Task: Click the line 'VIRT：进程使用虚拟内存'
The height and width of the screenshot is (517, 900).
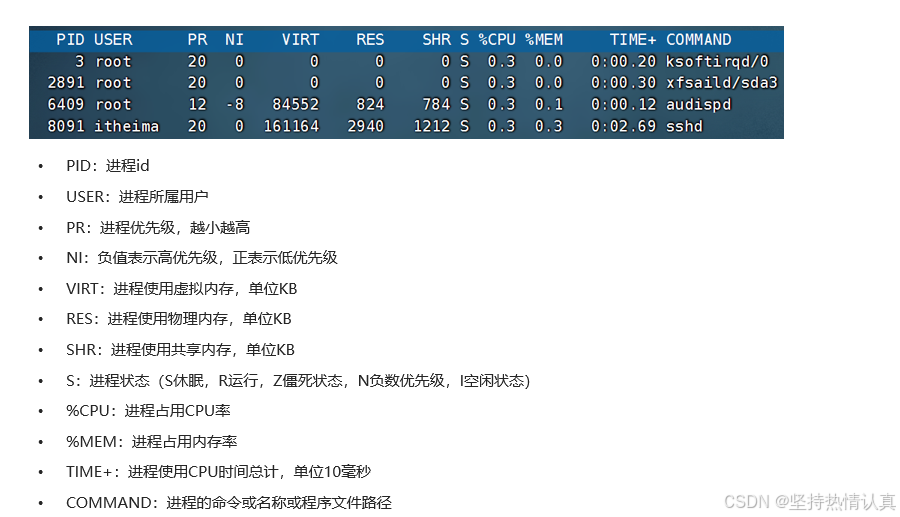Action: click(181, 289)
